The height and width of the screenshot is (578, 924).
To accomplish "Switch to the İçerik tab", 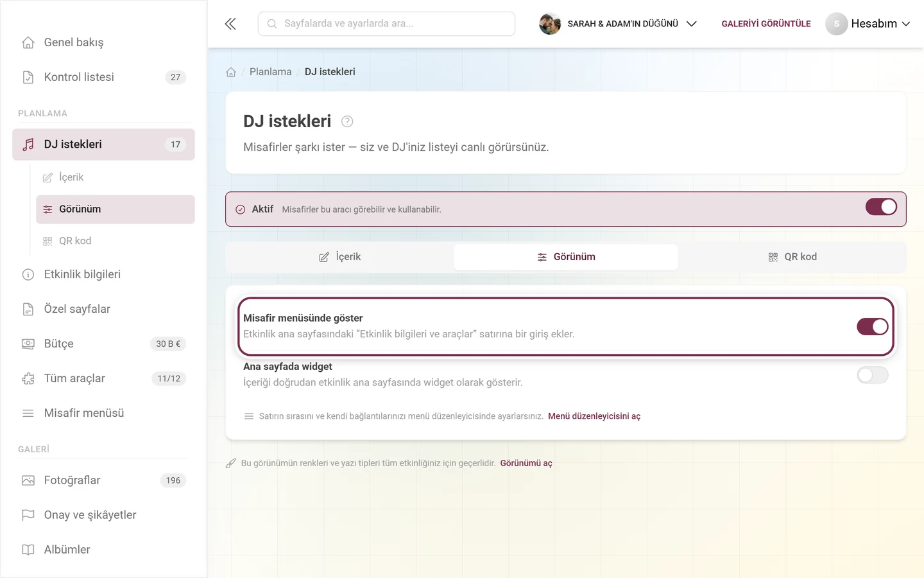I will 340,257.
